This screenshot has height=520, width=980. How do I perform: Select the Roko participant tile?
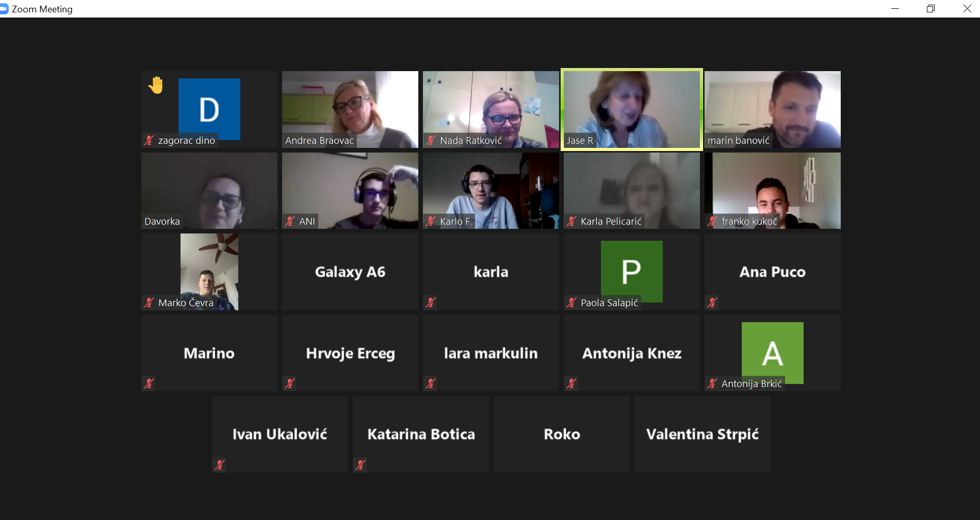click(562, 434)
